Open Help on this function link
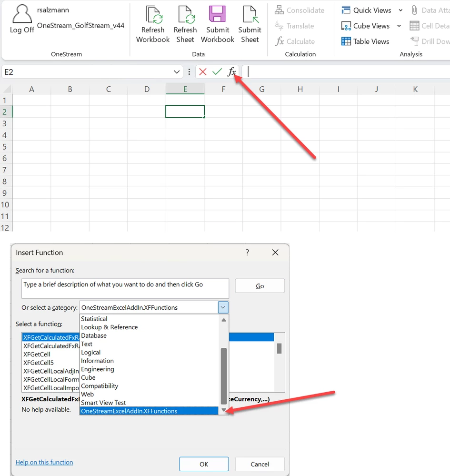Image resolution: width=450 pixels, height=476 pixels. pyautogui.click(x=44, y=462)
